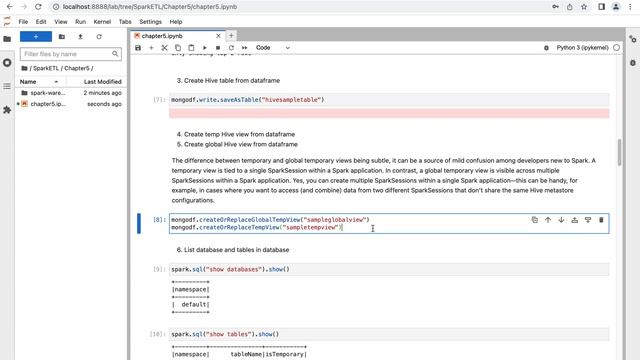Copy selected cell from notebook toolbar
This screenshot has width=640, height=360.
tap(178, 48)
